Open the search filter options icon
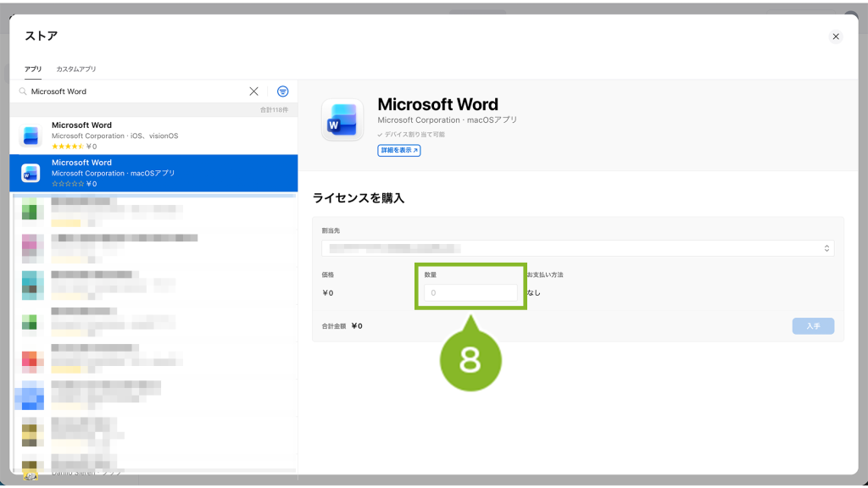Screen dimensions: 868x488 tap(283, 91)
